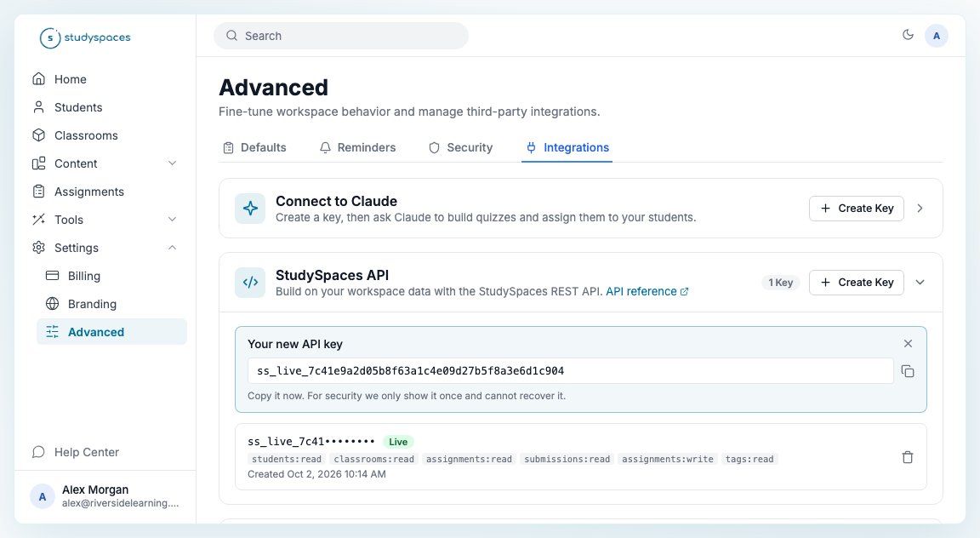Click the tags:read scope tag
Screen dimensions: 980x538
pyautogui.click(x=749, y=459)
